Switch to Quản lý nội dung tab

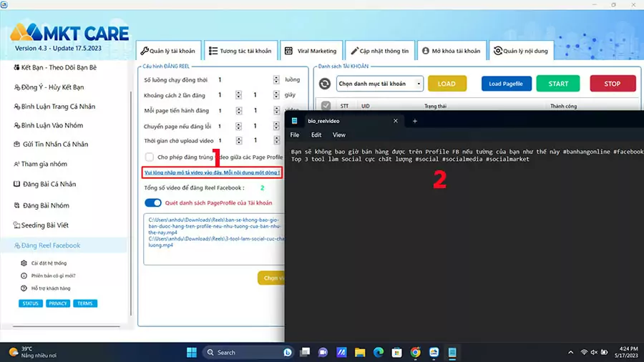click(x=521, y=51)
